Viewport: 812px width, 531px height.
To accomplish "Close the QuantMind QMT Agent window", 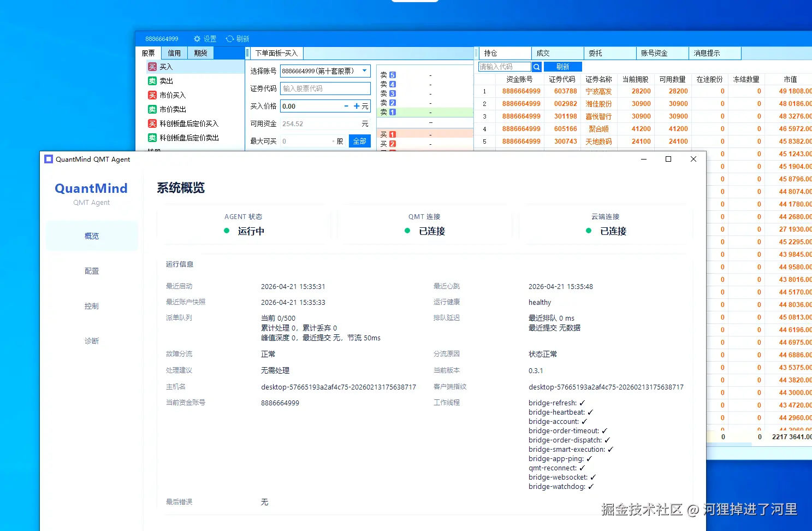I will pos(694,159).
